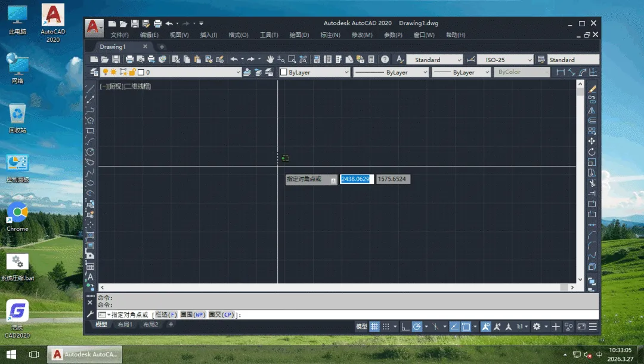This screenshot has width=644, height=364.
Task: Switch to the 布局1 layout tab
Action: [125, 325]
